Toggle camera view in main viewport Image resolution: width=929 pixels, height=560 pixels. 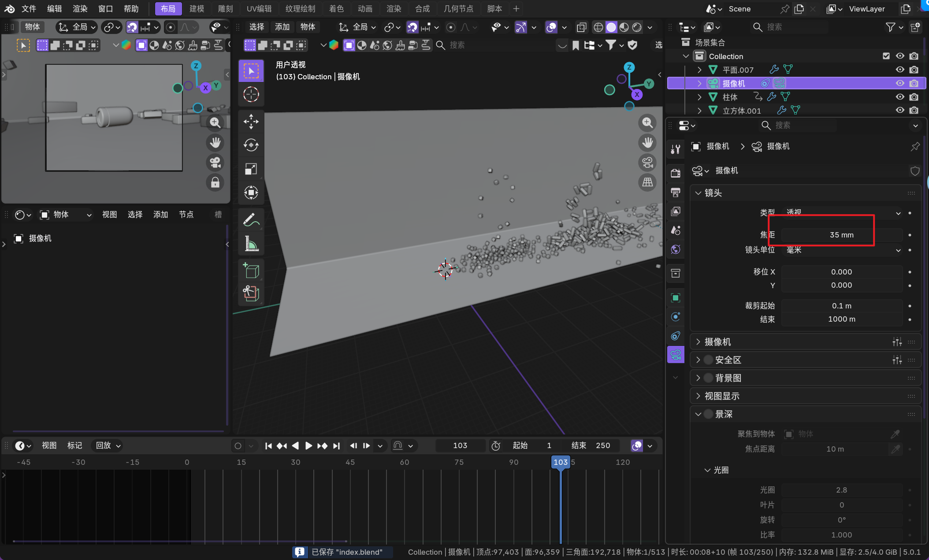coord(647,163)
